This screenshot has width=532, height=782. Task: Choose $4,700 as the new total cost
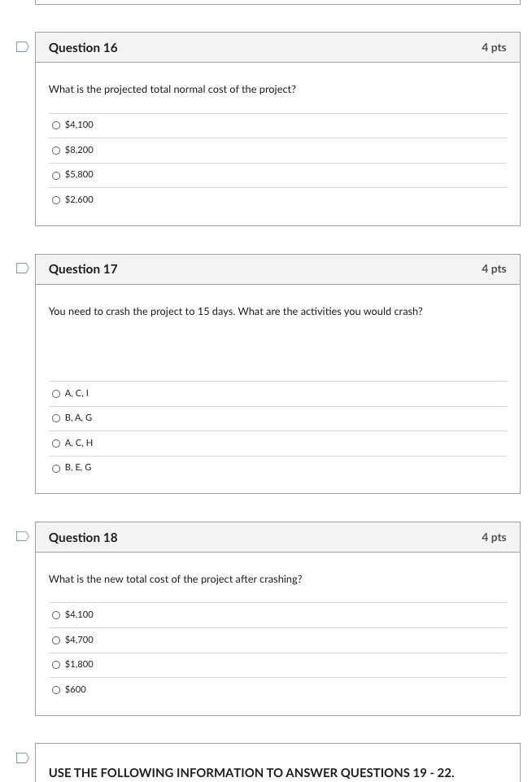pos(56,640)
